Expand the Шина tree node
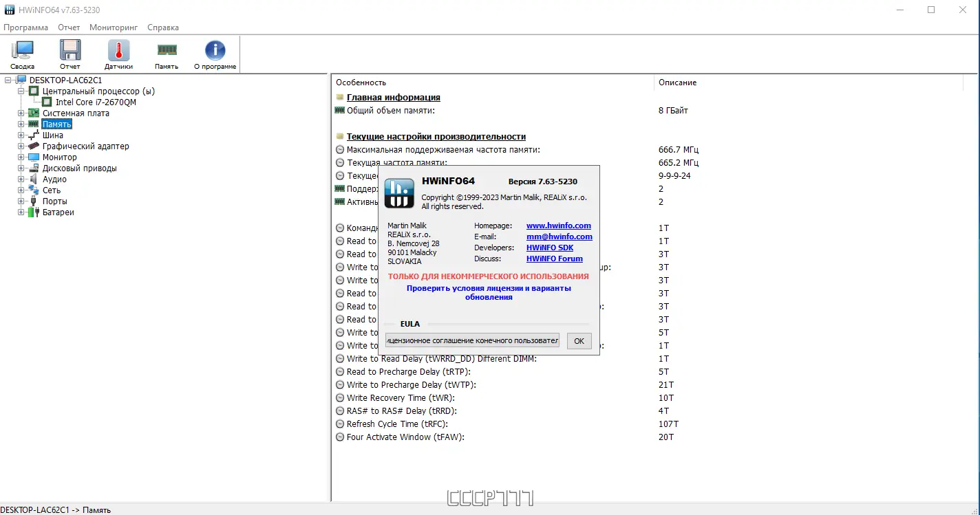The width and height of the screenshot is (980, 515). (x=21, y=135)
